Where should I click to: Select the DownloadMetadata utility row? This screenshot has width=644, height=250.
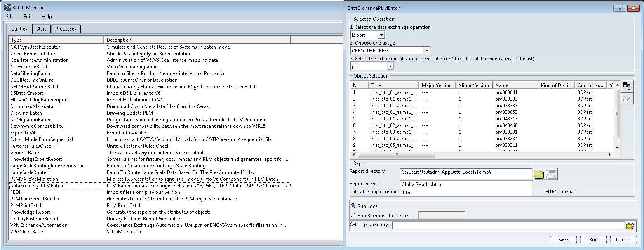[x=150, y=106]
